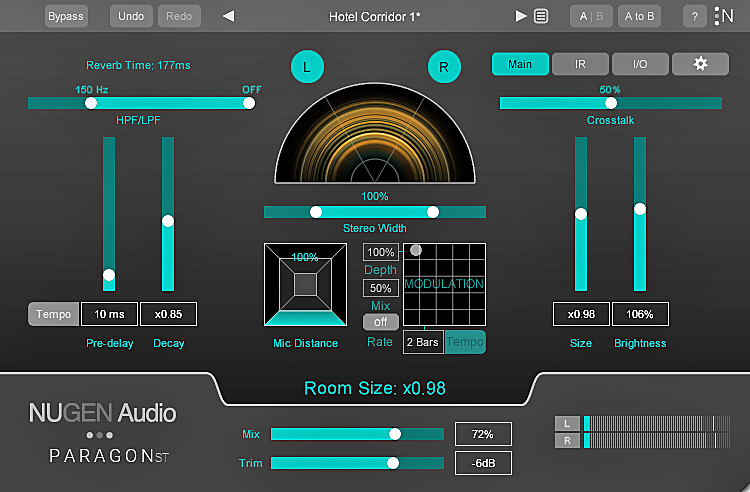Image resolution: width=750 pixels, height=492 pixels.
Task: Click the -6dB Trim value field
Action: coord(483,463)
